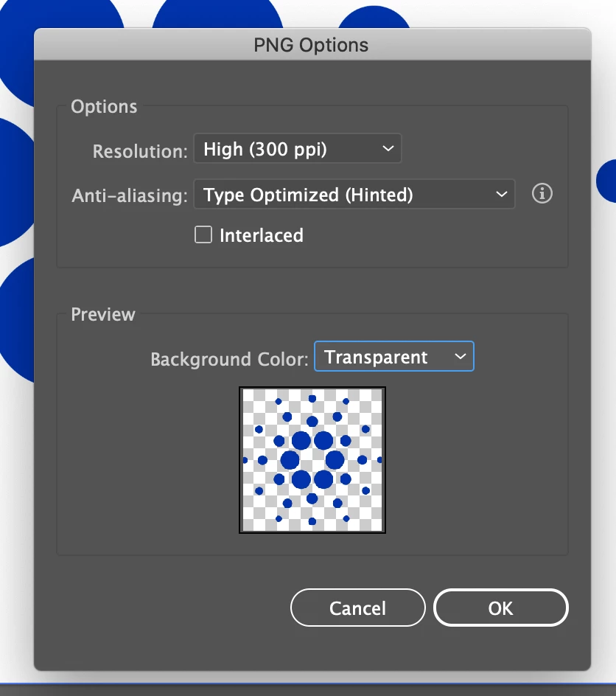616x696 pixels.
Task: Click the anti-aliasing info icon
Action: click(x=542, y=193)
